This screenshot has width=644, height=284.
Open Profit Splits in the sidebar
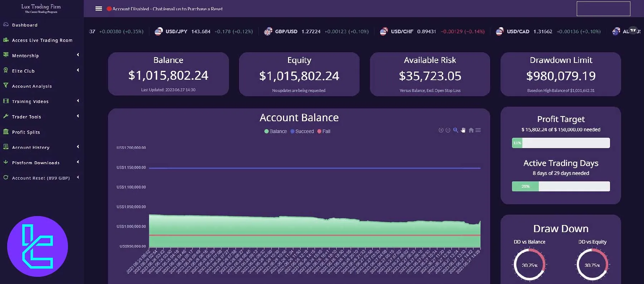pyautogui.click(x=26, y=132)
